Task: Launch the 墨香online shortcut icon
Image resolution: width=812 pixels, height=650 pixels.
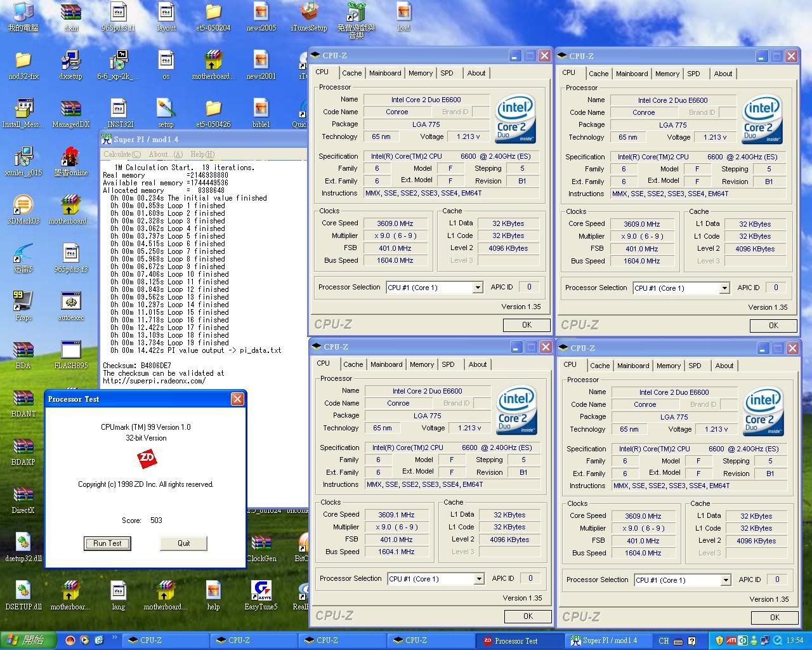Action: coord(71,162)
